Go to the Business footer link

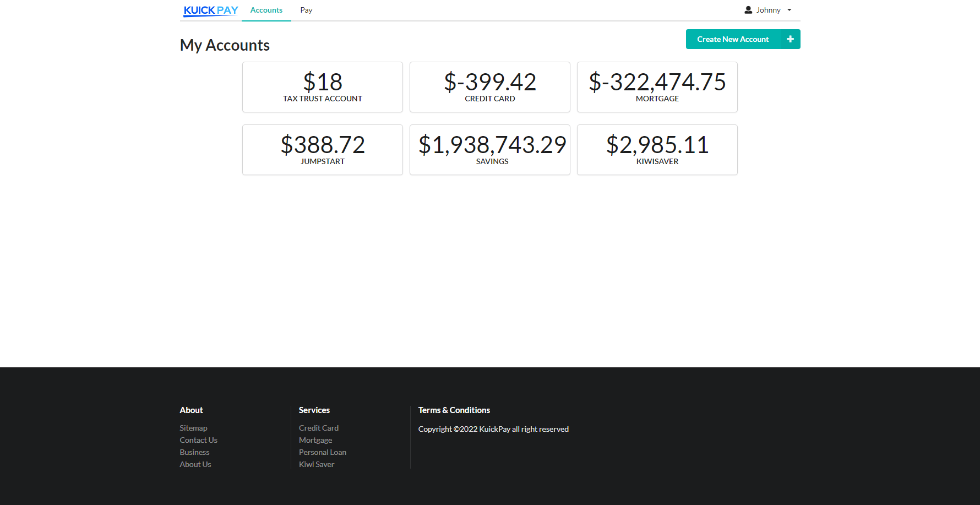click(x=194, y=452)
